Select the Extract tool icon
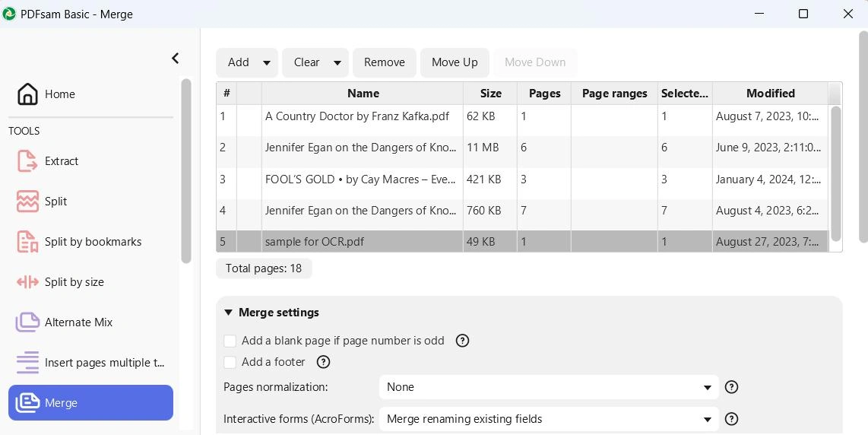Screen dimensions: 868x435 (x=27, y=161)
